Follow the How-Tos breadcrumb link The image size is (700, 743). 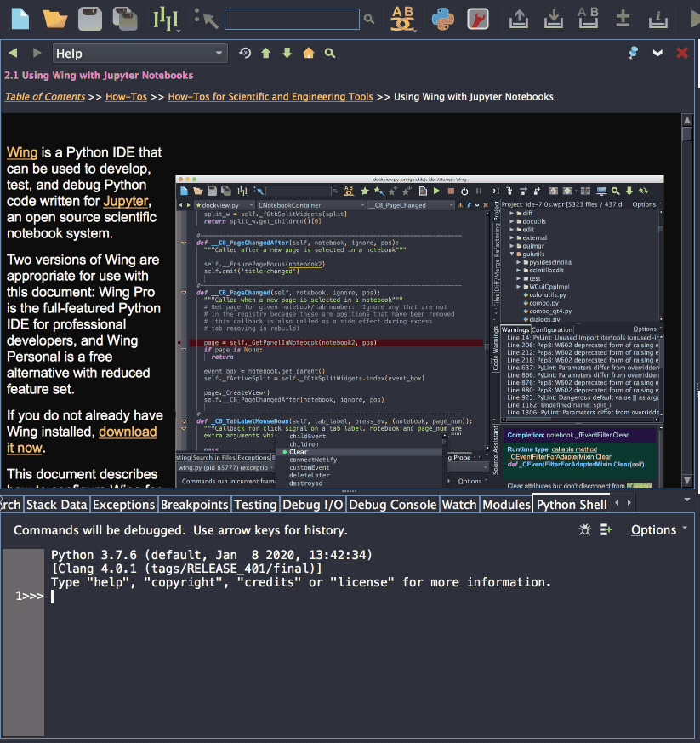point(126,97)
